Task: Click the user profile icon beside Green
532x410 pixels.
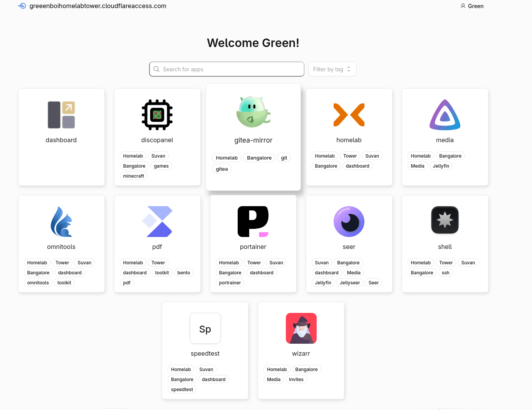Action: point(463,6)
